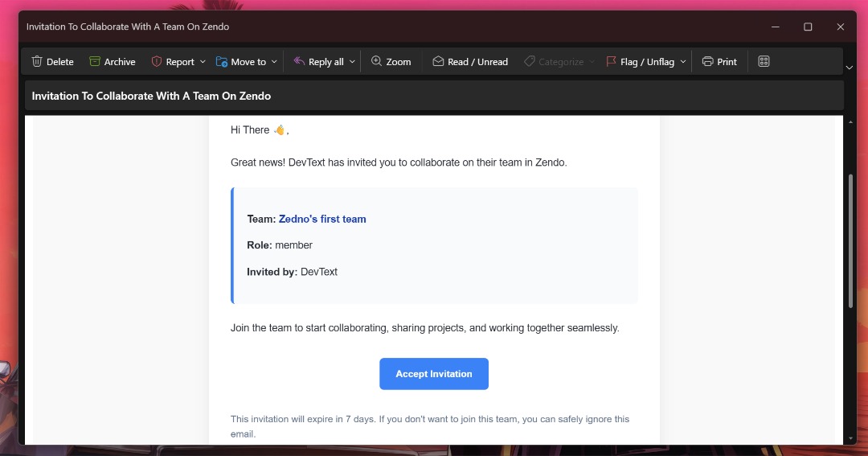Maximize the email window
868x456 pixels.
808,27
